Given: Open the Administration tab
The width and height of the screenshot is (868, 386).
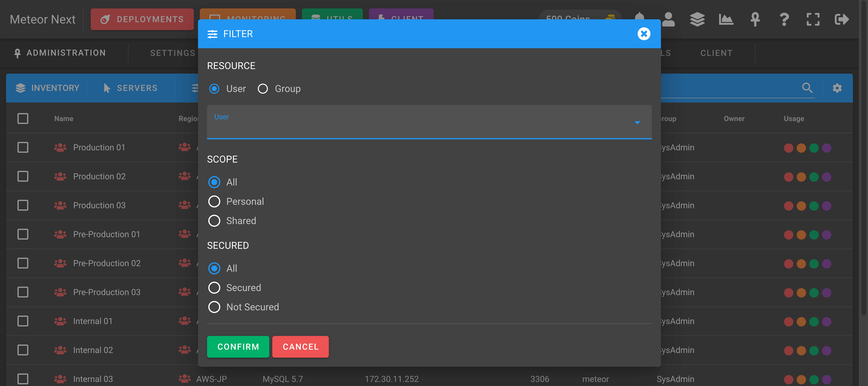Looking at the screenshot, I should pos(60,53).
